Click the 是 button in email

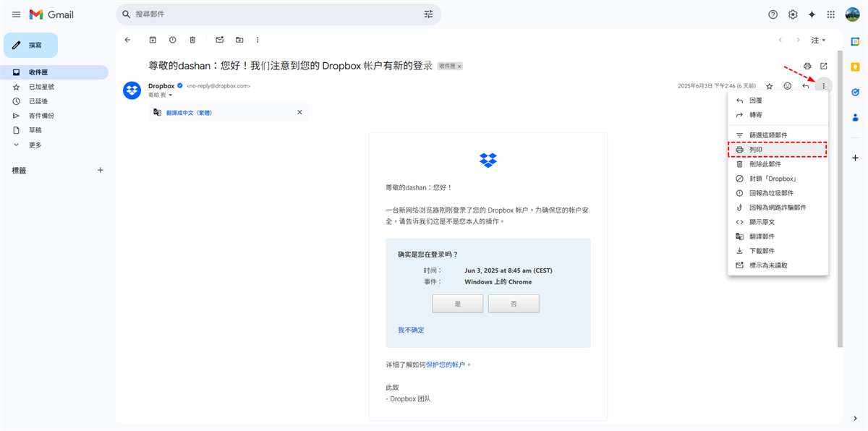(x=457, y=304)
